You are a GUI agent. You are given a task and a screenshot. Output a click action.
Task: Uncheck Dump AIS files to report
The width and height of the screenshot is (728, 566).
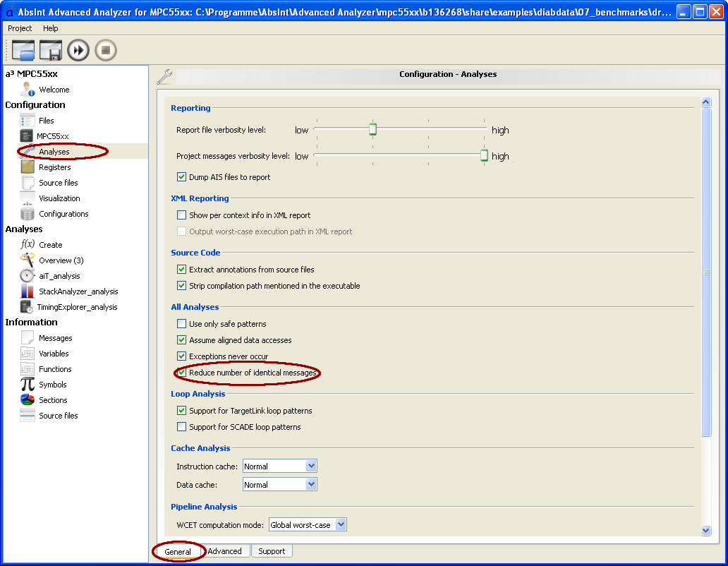pyautogui.click(x=181, y=177)
